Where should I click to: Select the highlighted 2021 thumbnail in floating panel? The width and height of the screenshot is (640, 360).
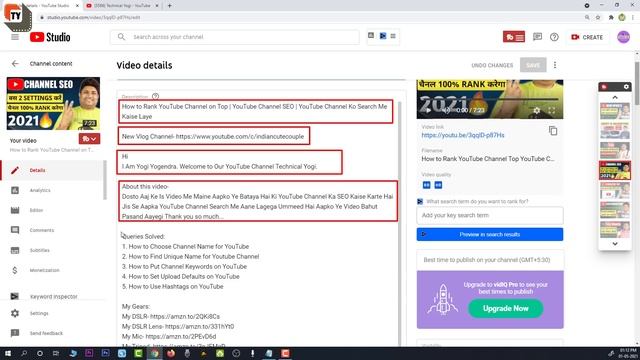(615, 171)
